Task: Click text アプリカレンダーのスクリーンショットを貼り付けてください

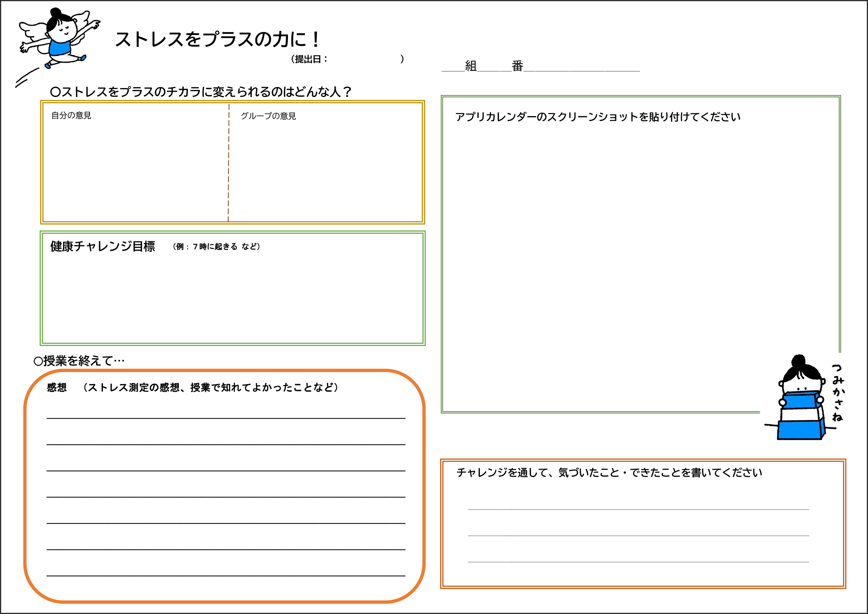Action: [598, 117]
